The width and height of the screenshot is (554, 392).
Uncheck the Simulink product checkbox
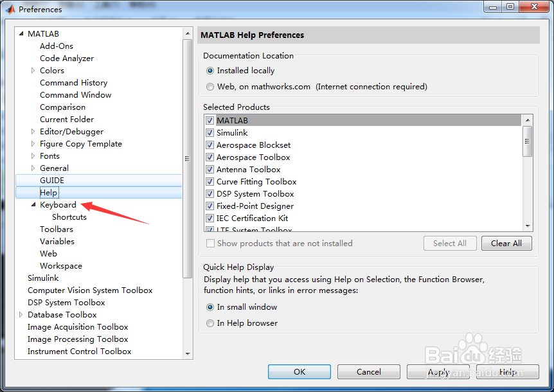(x=210, y=133)
